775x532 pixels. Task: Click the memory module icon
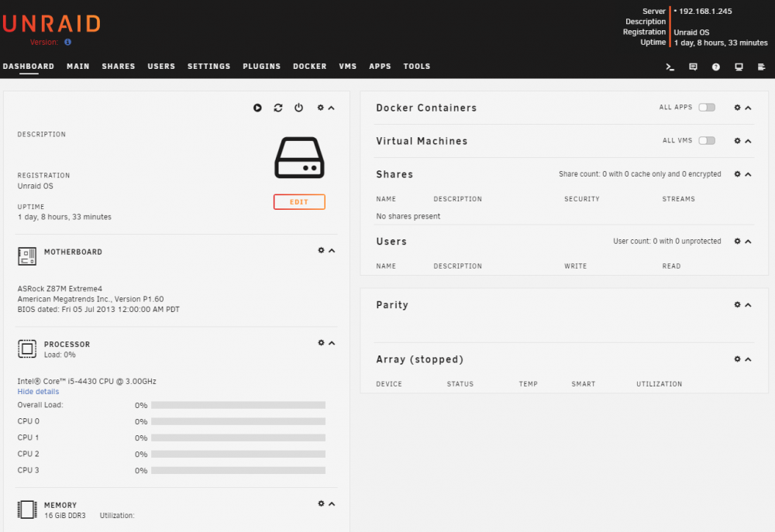(27, 510)
